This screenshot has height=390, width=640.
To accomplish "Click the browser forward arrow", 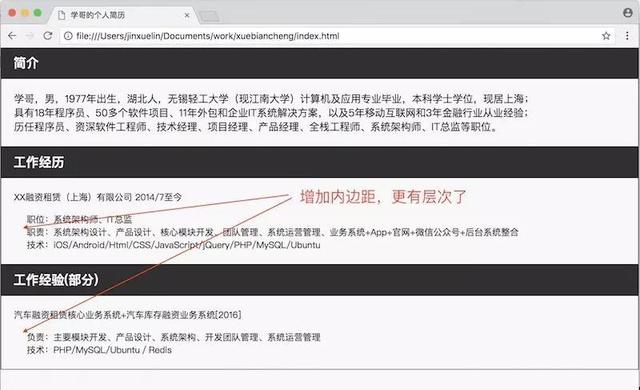I will [x=29, y=36].
